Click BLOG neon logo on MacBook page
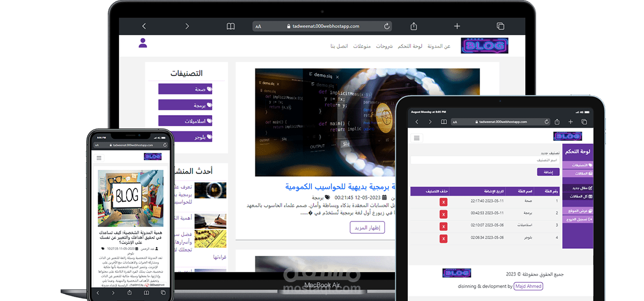Viewport: 644px width, 301px height. pos(484,46)
